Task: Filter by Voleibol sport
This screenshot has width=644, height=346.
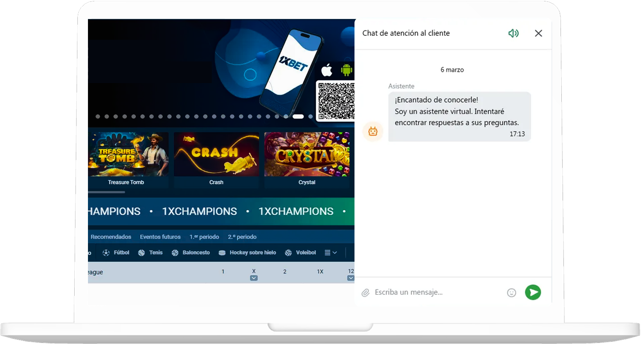Action: [x=301, y=253]
